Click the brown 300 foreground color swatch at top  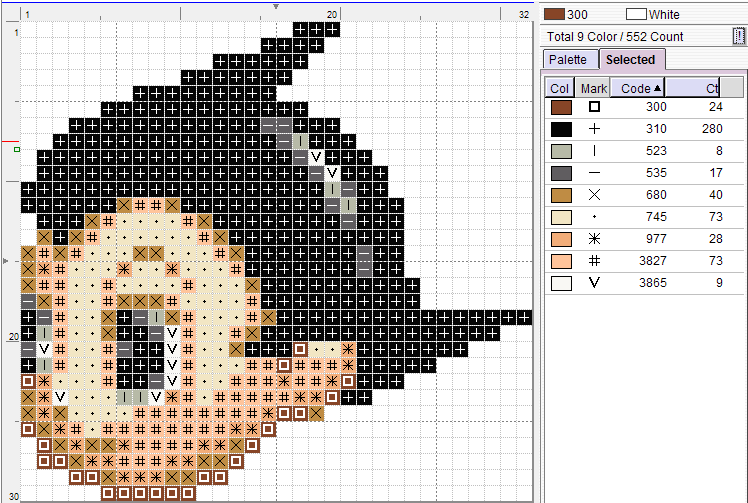[x=553, y=14]
